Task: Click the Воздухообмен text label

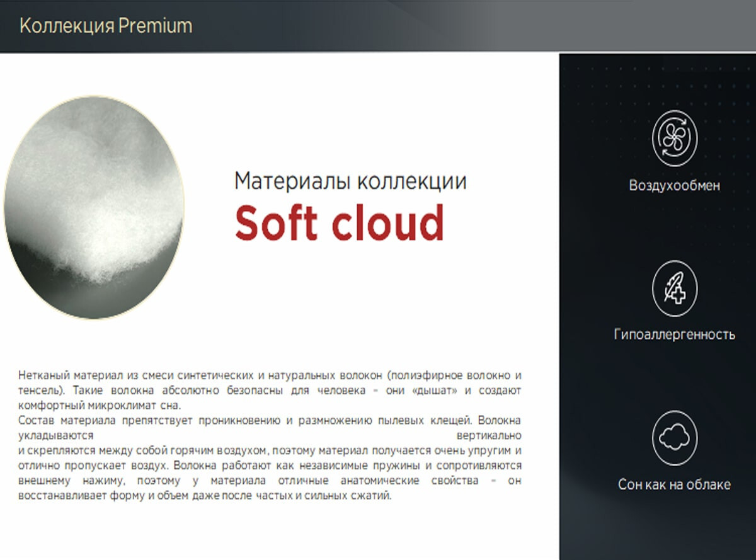Action: click(674, 186)
